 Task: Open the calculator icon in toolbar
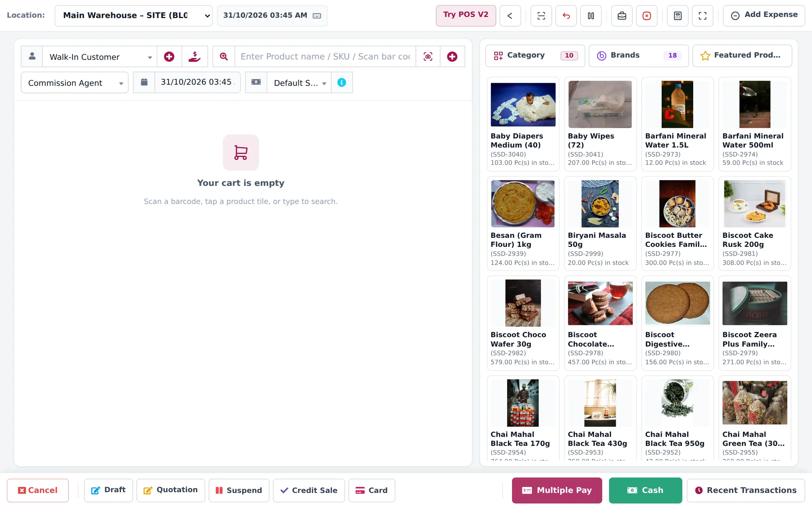click(677, 16)
